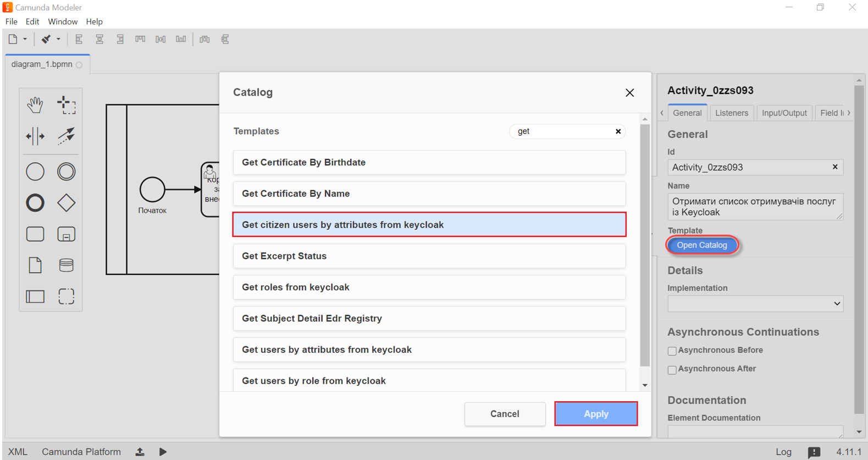Click the Name textarea in properties panel
This screenshot has height=460, width=868.
(755, 207)
